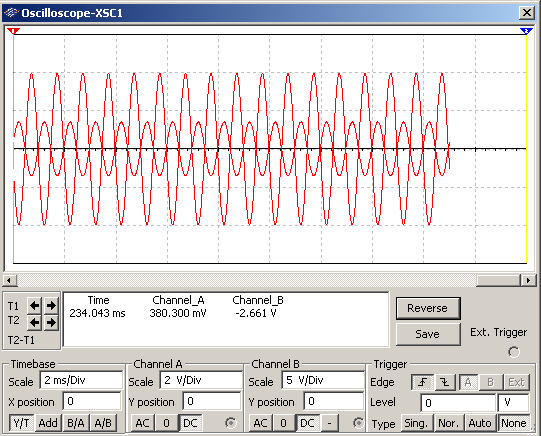The width and height of the screenshot is (541, 436).
Task: Click the red T1 cursor marker
Action: pyautogui.click(x=13, y=31)
